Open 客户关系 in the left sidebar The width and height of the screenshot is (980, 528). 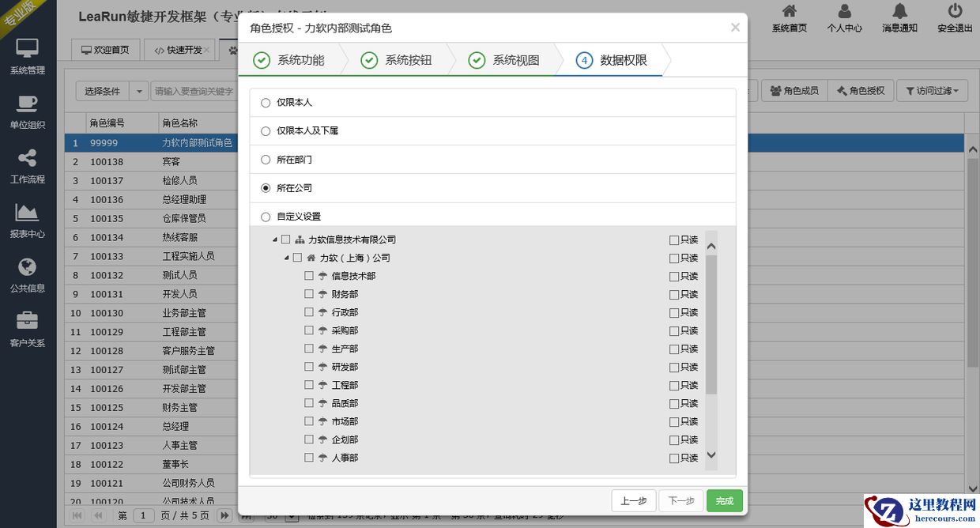click(x=28, y=330)
